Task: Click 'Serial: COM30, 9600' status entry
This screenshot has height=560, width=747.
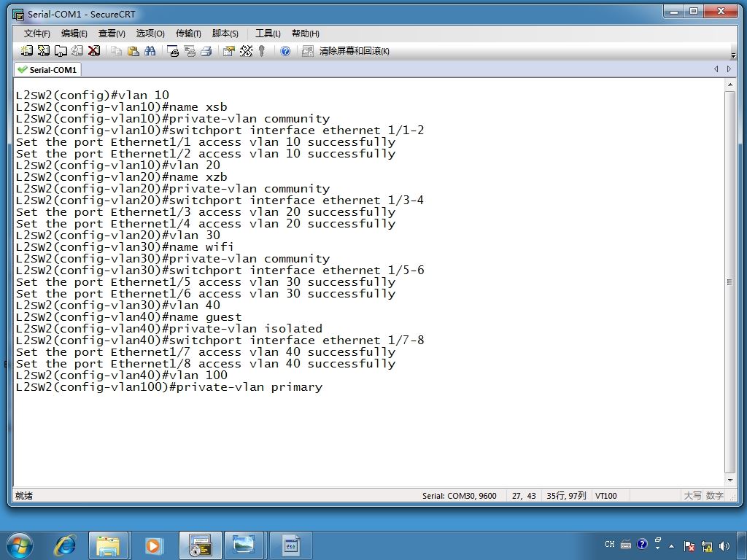Action: pos(460,496)
